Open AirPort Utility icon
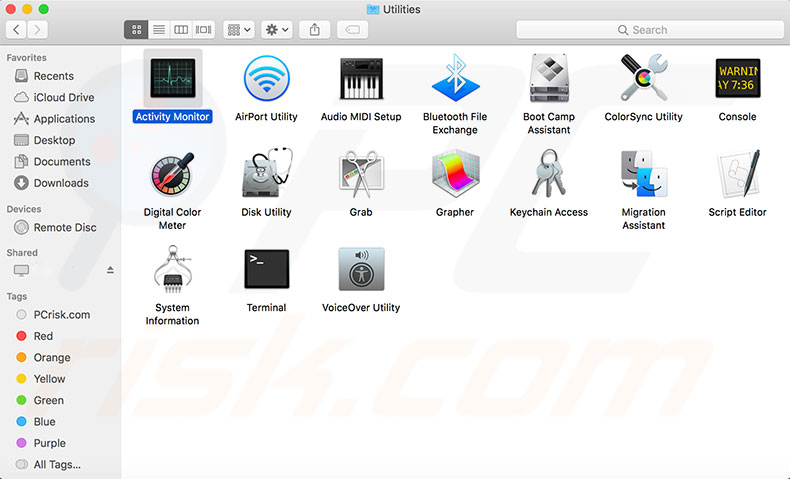The image size is (790, 479). 267,78
